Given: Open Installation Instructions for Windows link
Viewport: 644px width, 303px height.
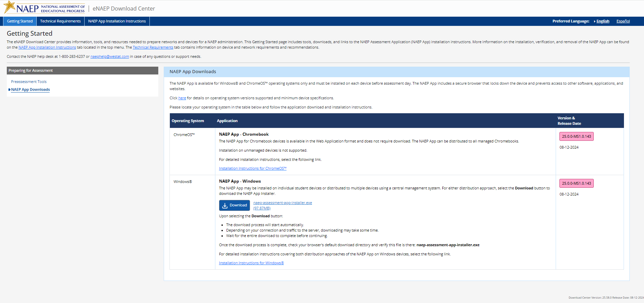Looking at the screenshot, I should click(251, 263).
